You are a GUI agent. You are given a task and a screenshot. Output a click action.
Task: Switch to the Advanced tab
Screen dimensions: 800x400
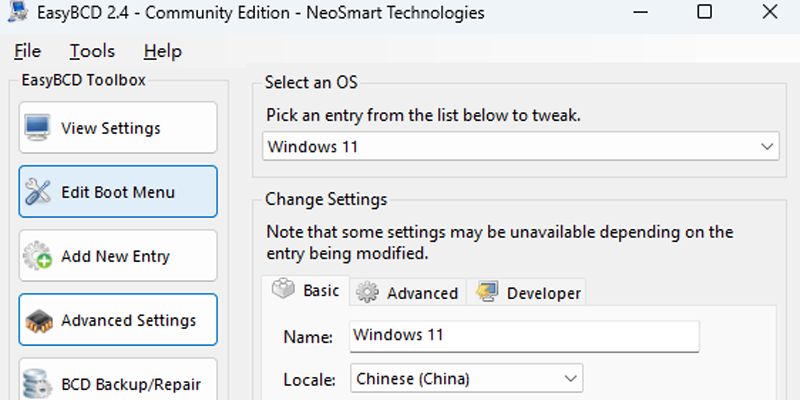click(x=408, y=292)
